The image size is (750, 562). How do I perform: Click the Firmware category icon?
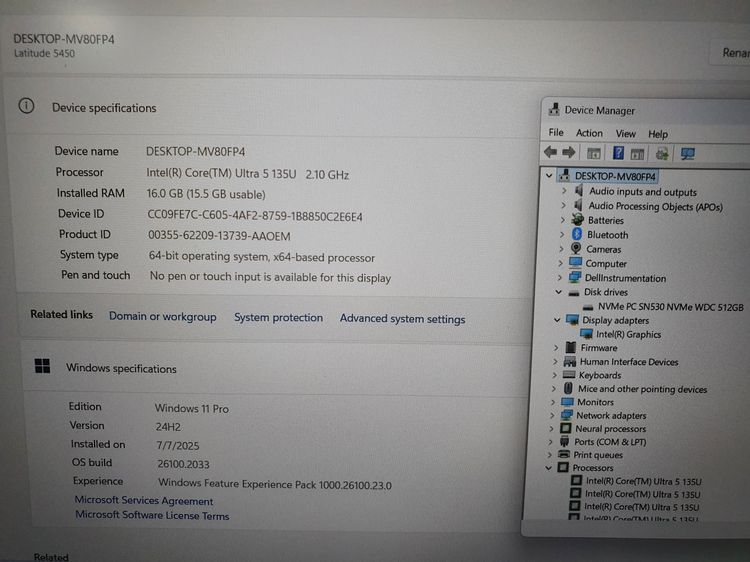pyautogui.click(x=571, y=347)
